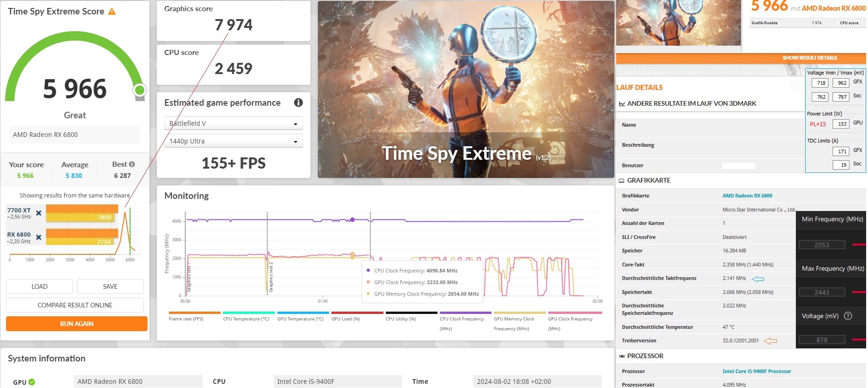Click the CPU score value 2 459
Screen dimensions: 868x388
click(x=234, y=69)
